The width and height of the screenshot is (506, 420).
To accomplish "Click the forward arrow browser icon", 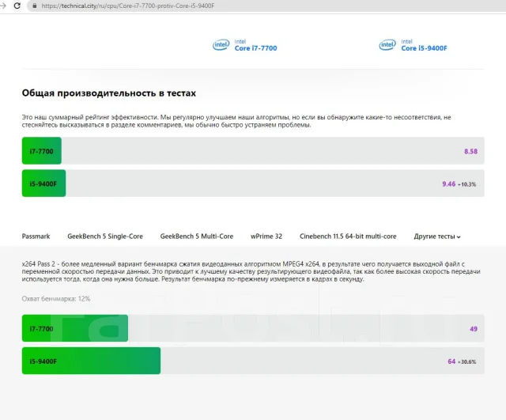I will (x=3, y=6).
